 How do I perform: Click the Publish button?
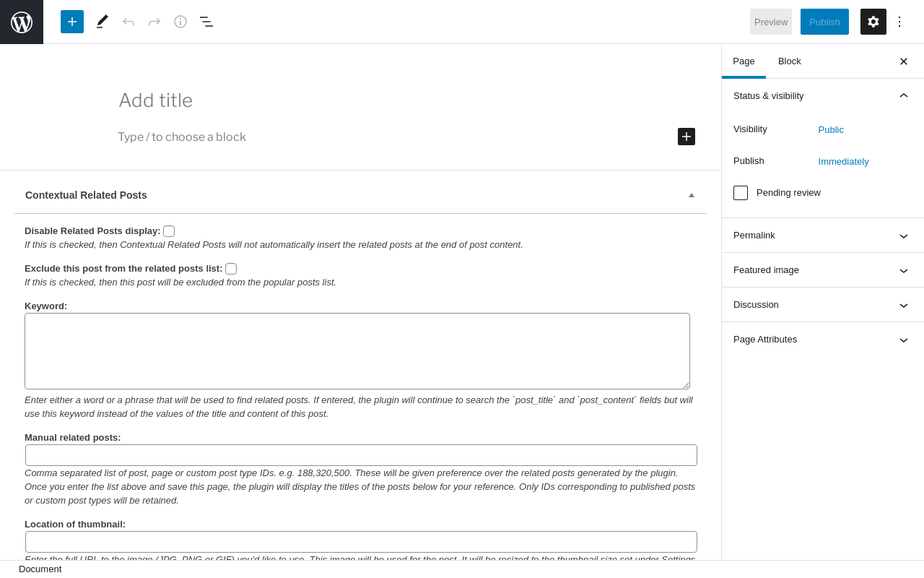click(x=824, y=22)
